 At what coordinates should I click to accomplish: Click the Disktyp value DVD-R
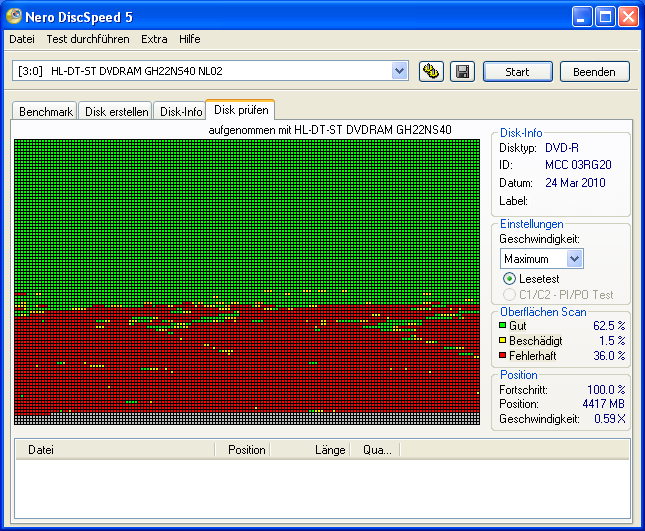pos(561,148)
